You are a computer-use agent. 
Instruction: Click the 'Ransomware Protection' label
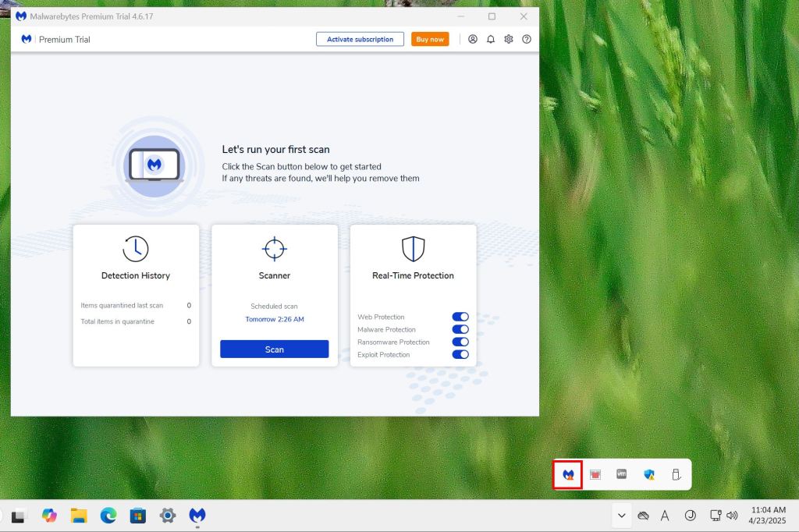tap(393, 342)
